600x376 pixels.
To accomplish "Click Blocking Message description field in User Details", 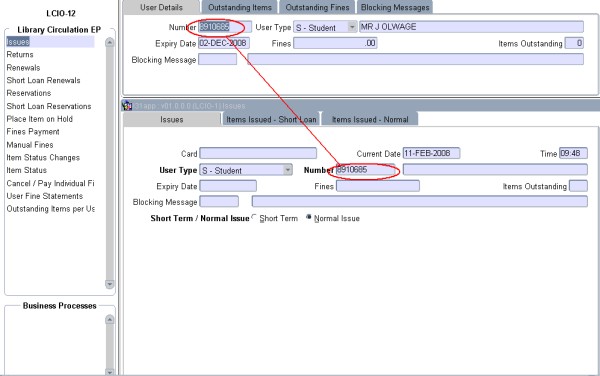I will coord(416,59).
